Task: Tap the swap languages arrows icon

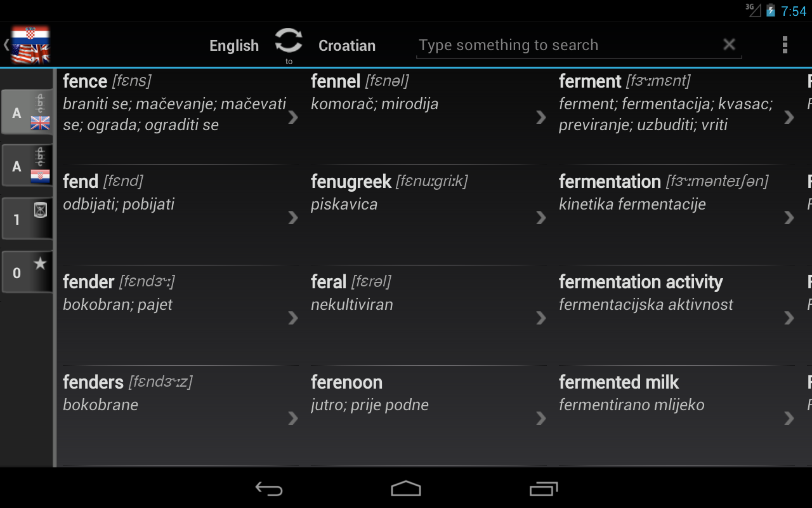Action: tap(289, 41)
